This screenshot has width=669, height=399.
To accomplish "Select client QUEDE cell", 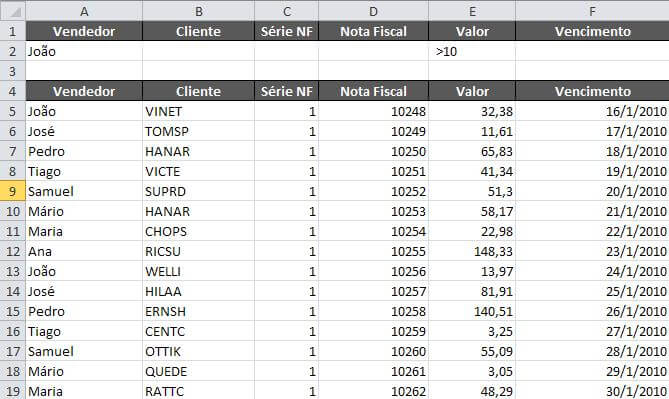I will (x=198, y=371).
